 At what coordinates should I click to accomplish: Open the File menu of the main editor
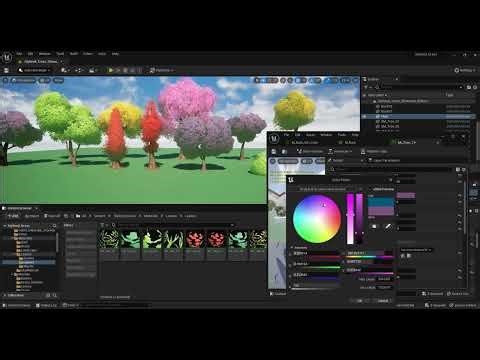tap(19, 54)
